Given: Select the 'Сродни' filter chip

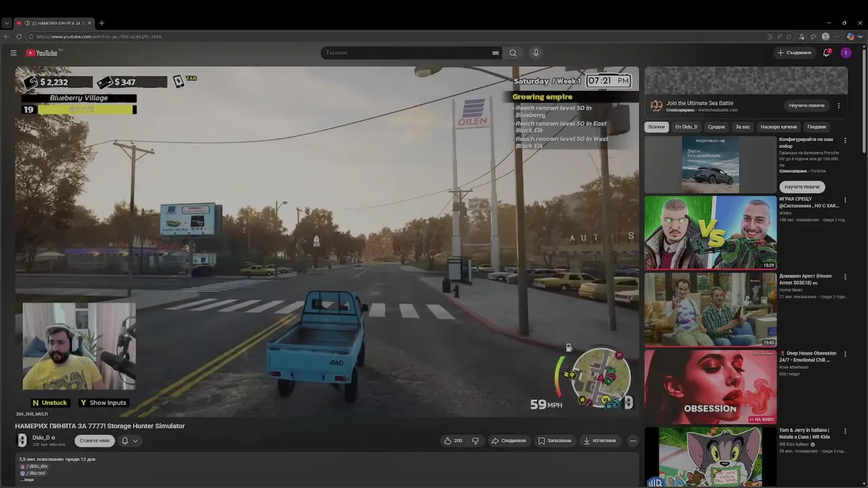Looking at the screenshot, I should point(716,127).
